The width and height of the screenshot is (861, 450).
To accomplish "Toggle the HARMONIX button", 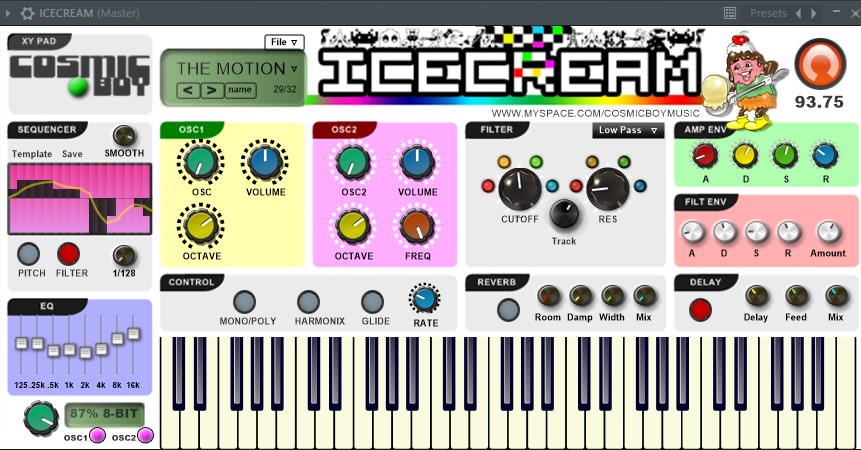I will click(x=309, y=302).
